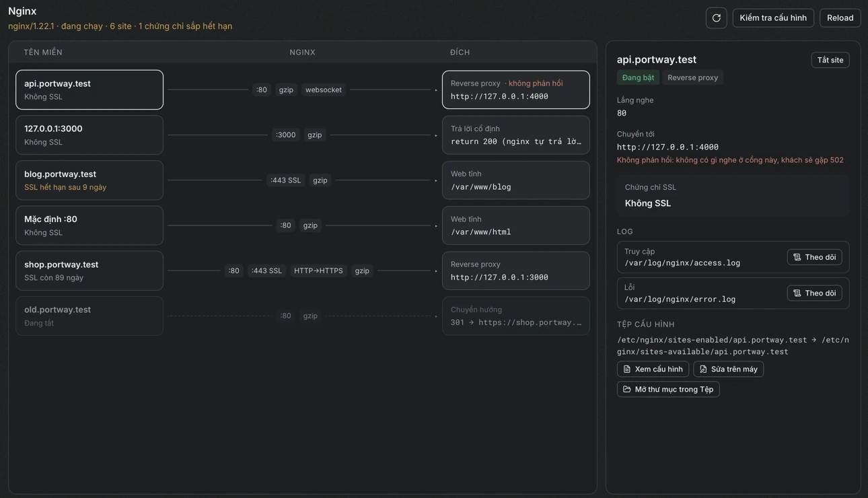This screenshot has width=868, height=498.
Task: Select the shop.portway.test domain card
Action: coord(89,271)
